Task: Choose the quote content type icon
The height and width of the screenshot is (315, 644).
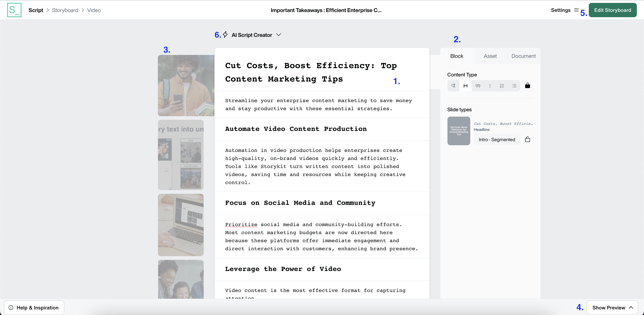Action: pos(478,86)
